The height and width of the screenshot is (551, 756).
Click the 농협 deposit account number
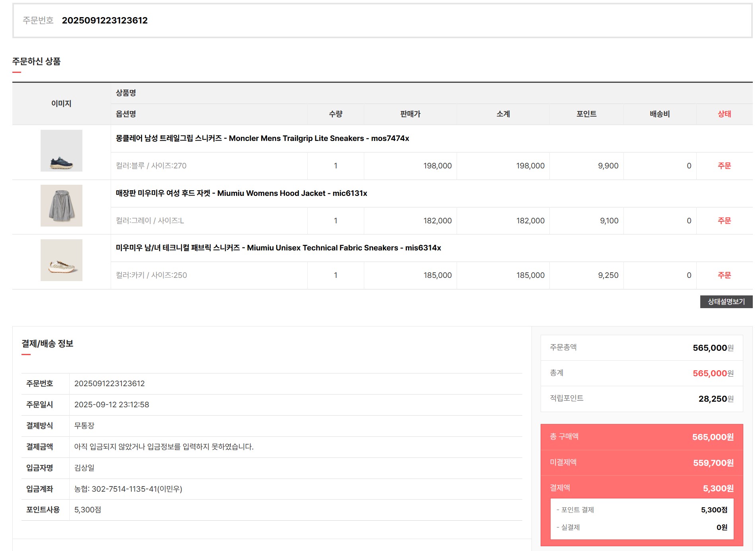[128, 489]
